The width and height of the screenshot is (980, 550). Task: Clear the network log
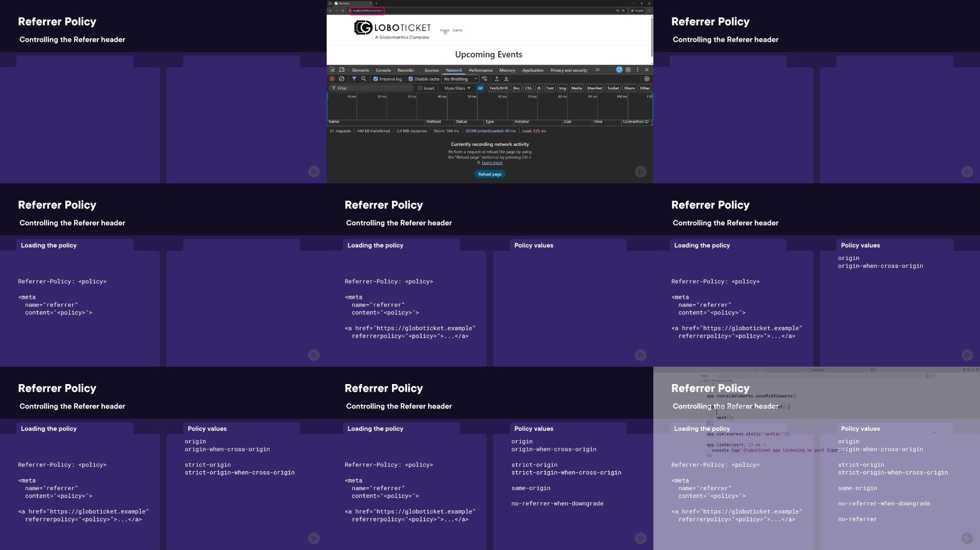(341, 79)
